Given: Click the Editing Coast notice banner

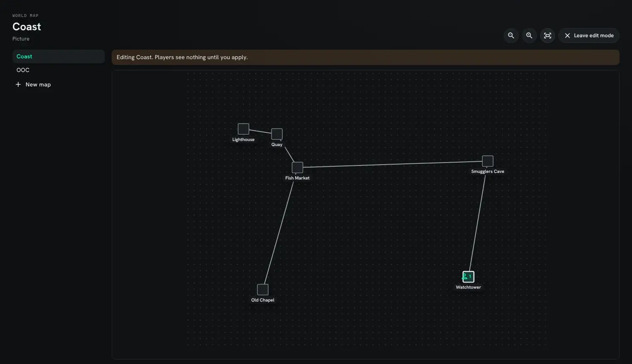Looking at the screenshot, I should 366,57.
